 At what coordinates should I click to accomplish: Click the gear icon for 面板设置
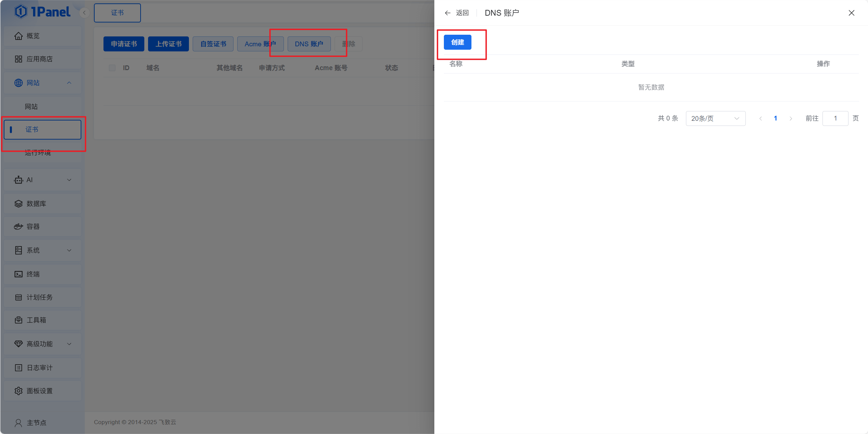point(18,391)
